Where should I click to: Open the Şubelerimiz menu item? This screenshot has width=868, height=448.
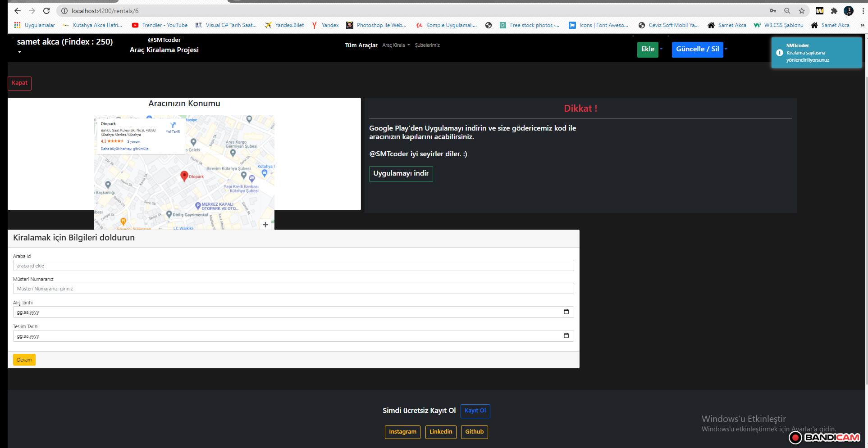(427, 45)
